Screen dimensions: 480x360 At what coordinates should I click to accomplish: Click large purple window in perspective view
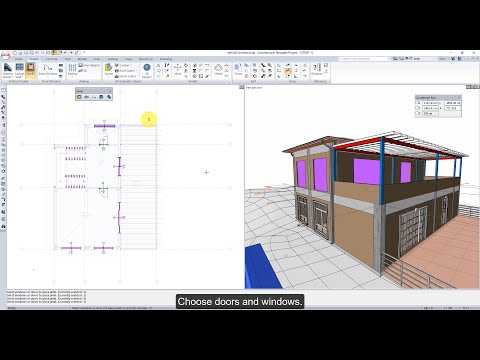tap(366, 171)
